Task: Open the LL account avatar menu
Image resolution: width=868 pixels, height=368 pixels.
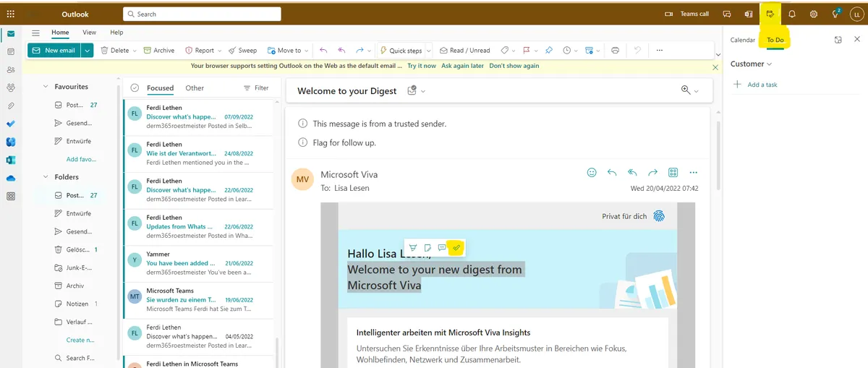Action: coord(856,14)
